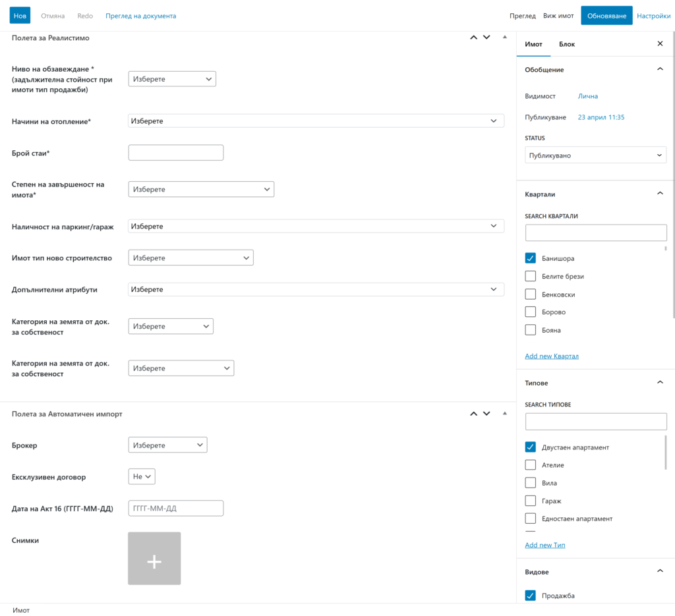Enable the Ателие type checkbox
675x616 pixels.
(531, 465)
